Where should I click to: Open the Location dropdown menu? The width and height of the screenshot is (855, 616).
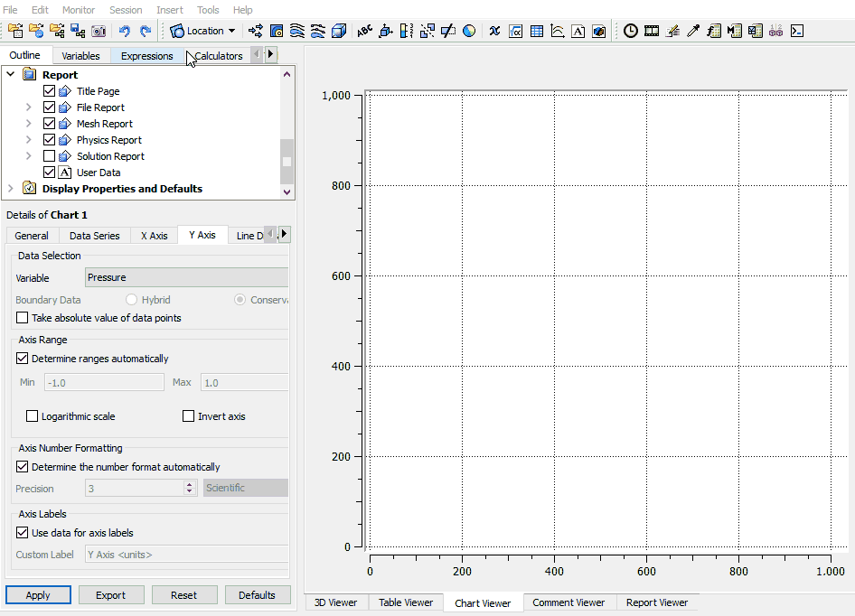203,31
